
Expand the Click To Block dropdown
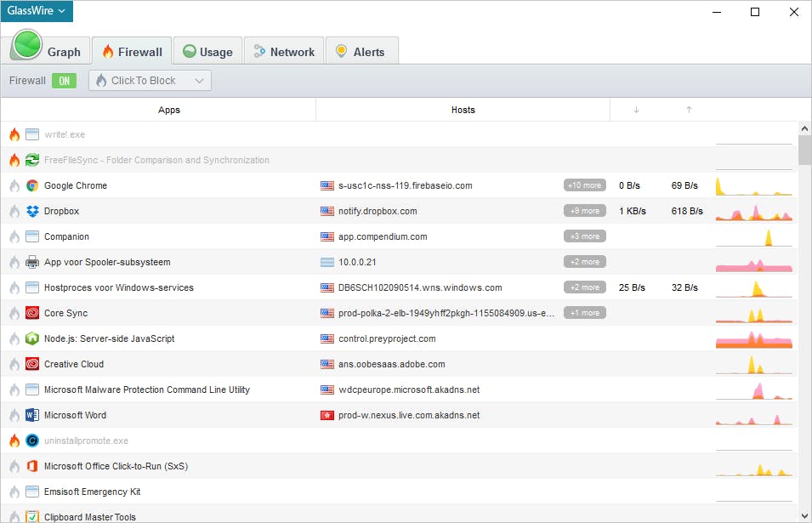click(x=150, y=80)
